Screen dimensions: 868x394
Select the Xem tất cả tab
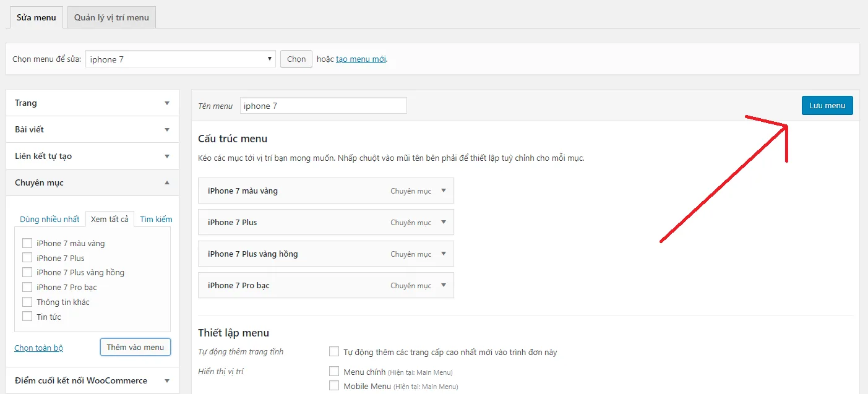[110, 219]
